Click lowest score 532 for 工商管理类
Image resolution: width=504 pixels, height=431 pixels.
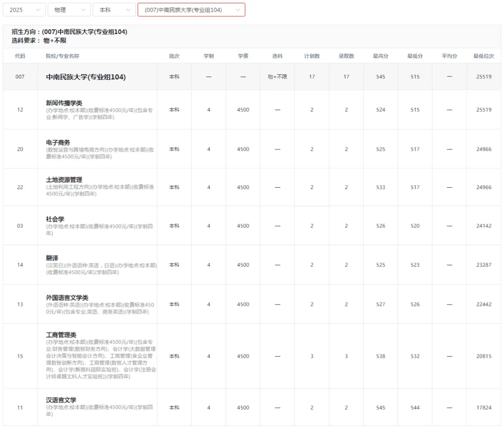[415, 356]
